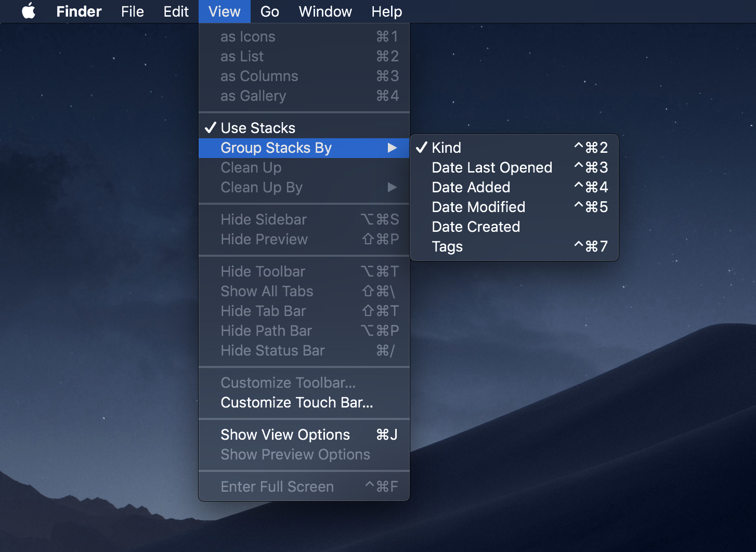
Task: Open Show View Options
Action: [285, 435]
